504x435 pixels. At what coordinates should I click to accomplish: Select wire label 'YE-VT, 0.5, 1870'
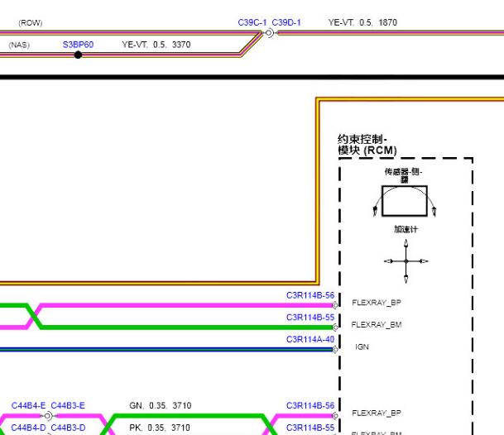(x=362, y=22)
